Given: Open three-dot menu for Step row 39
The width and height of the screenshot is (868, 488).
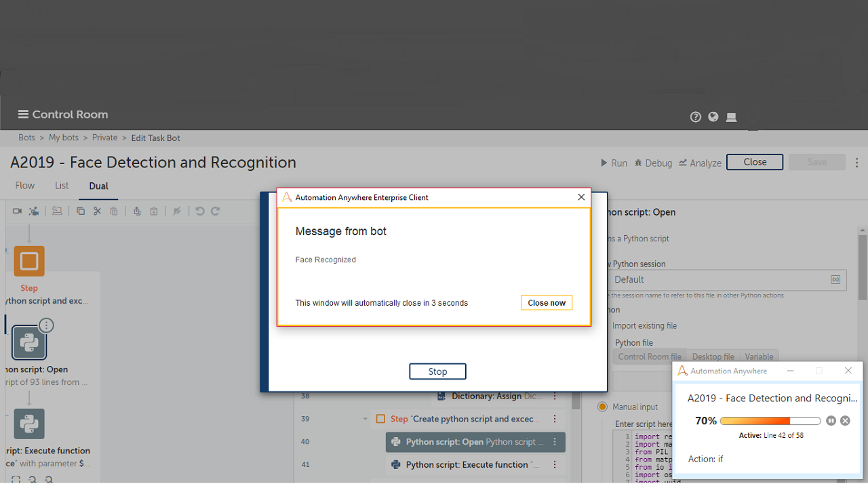Looking at the screenshot, I should pyautogui.click(x=555, y=419).
